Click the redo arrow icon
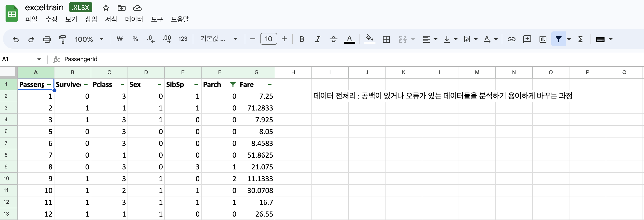 coord(31,39)
